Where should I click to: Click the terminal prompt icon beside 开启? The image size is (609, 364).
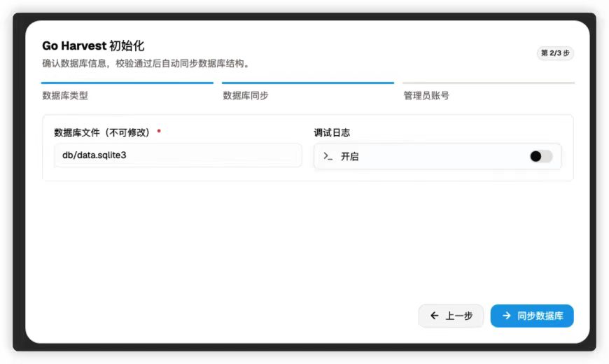328,156
